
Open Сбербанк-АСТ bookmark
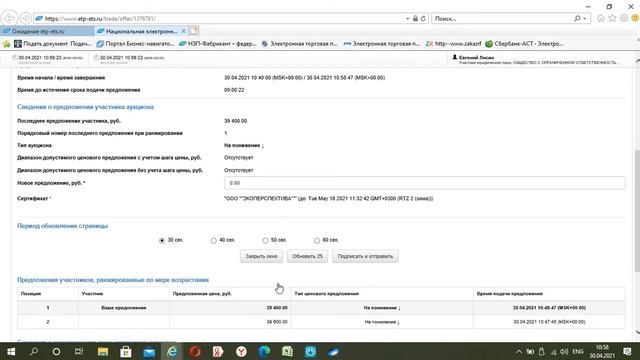(524, 44)
